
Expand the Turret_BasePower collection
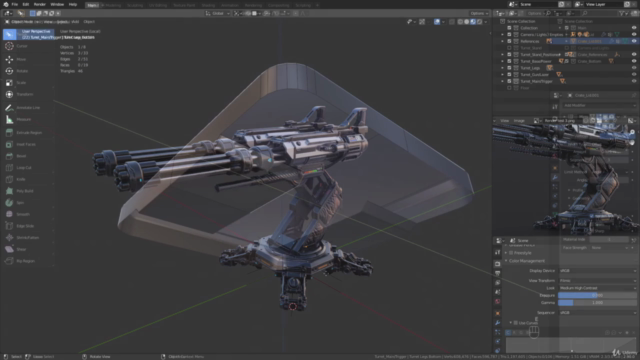coord(503,61)
